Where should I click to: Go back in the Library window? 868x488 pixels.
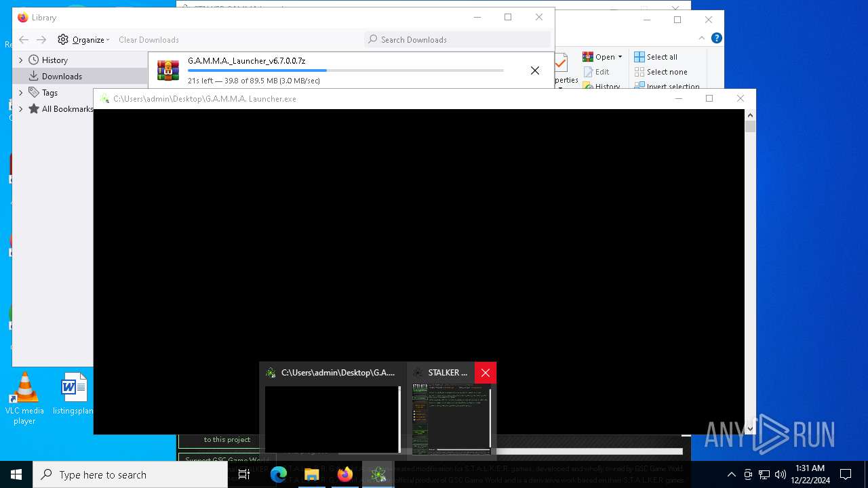click(x=24, y=40)
